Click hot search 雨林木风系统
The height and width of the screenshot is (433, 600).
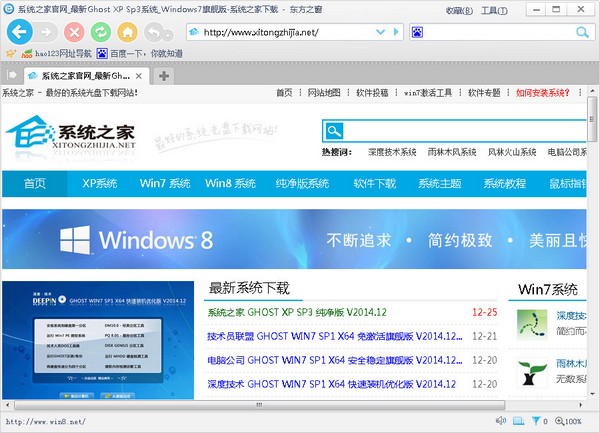click(452, 152)
